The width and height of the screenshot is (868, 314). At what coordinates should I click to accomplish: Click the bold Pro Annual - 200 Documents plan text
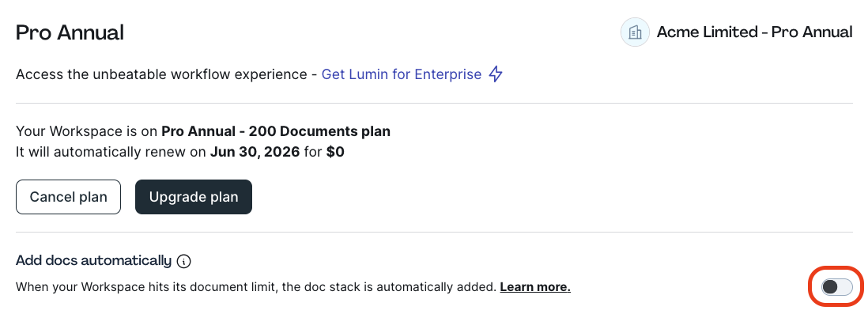(276, 132)
